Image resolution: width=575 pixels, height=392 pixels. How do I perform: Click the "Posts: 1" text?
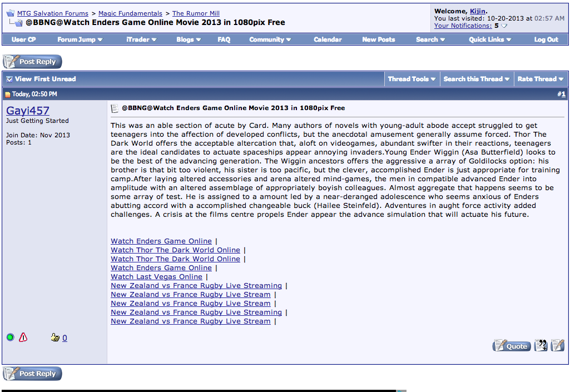click(19, 142)
